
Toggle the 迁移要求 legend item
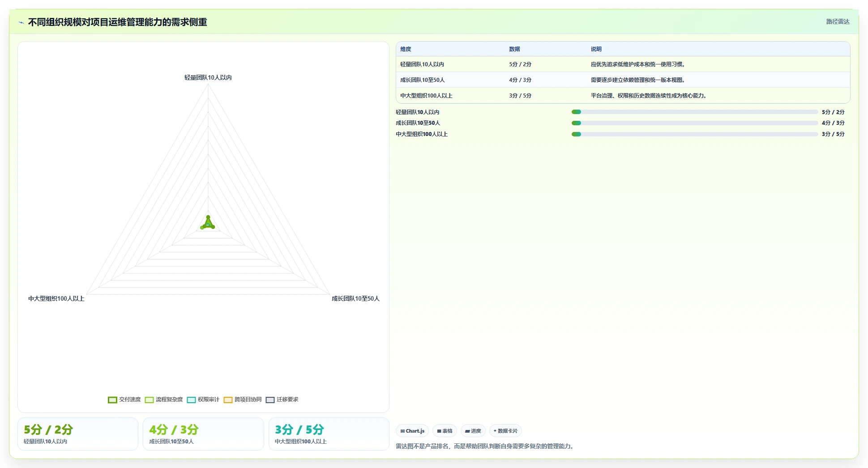click(x=282, y=400)
